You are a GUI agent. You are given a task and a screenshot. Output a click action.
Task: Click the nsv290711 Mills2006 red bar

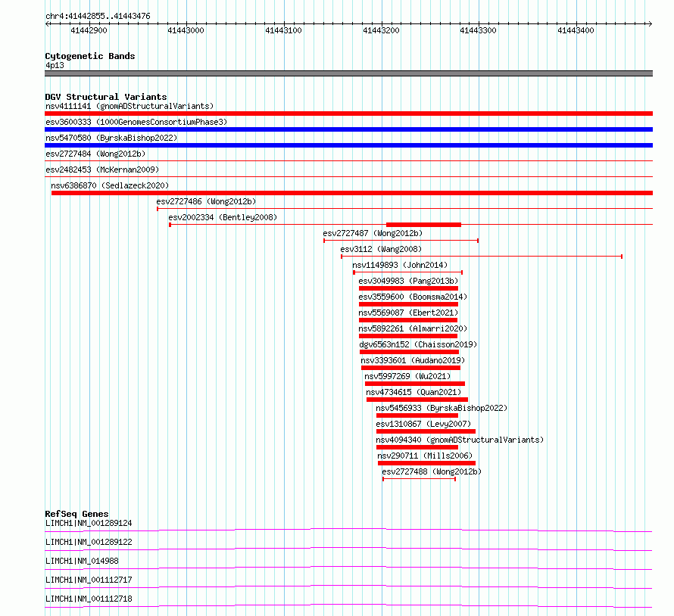point(426,463)
